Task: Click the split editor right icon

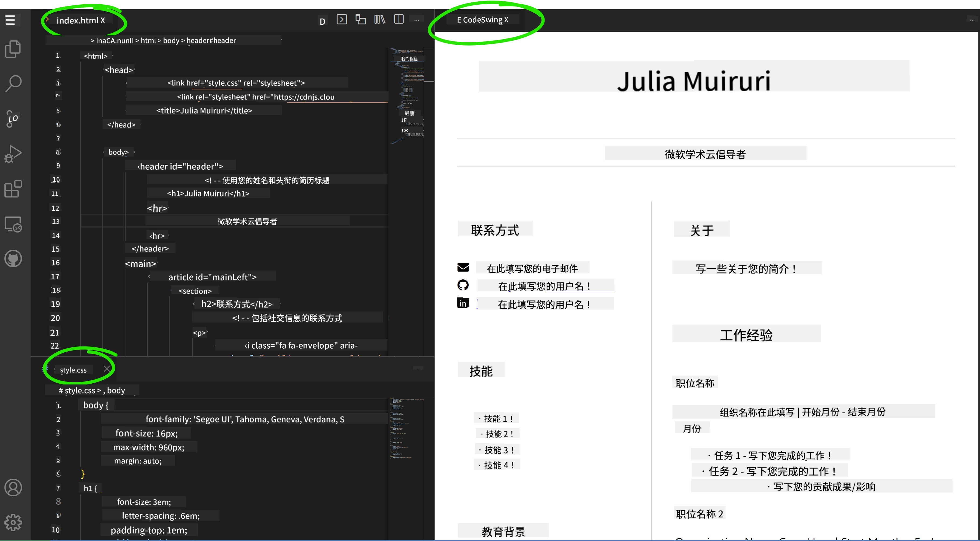Action: pyautogui.click(x=399, y=19)
